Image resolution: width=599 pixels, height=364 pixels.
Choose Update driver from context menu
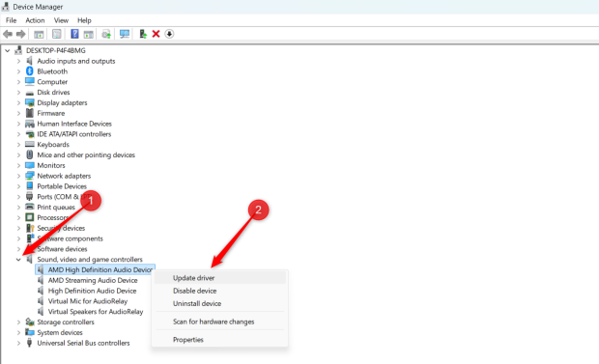coord(220,278)
